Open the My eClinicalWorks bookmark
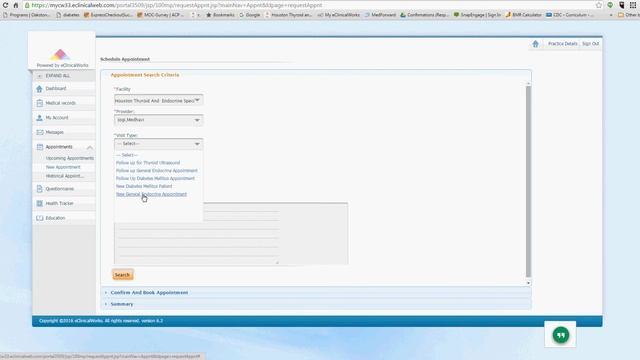 point(339,15)
